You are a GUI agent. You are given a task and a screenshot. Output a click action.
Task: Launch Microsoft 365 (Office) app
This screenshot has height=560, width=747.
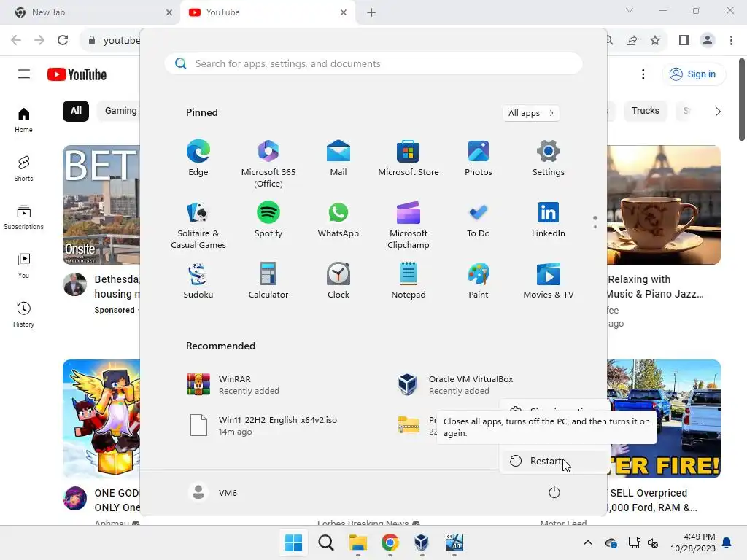268,163
